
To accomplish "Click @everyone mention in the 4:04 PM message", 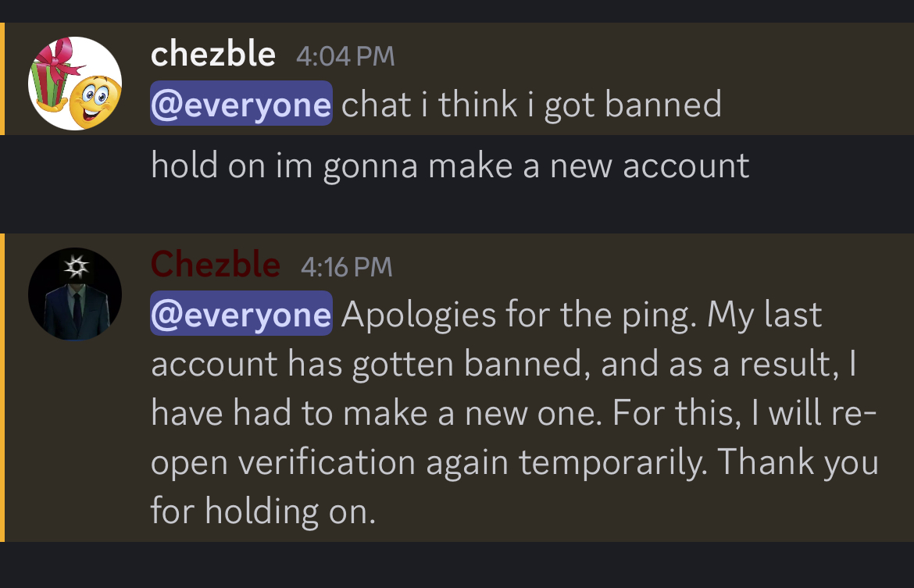I will [x=241, y=105].
